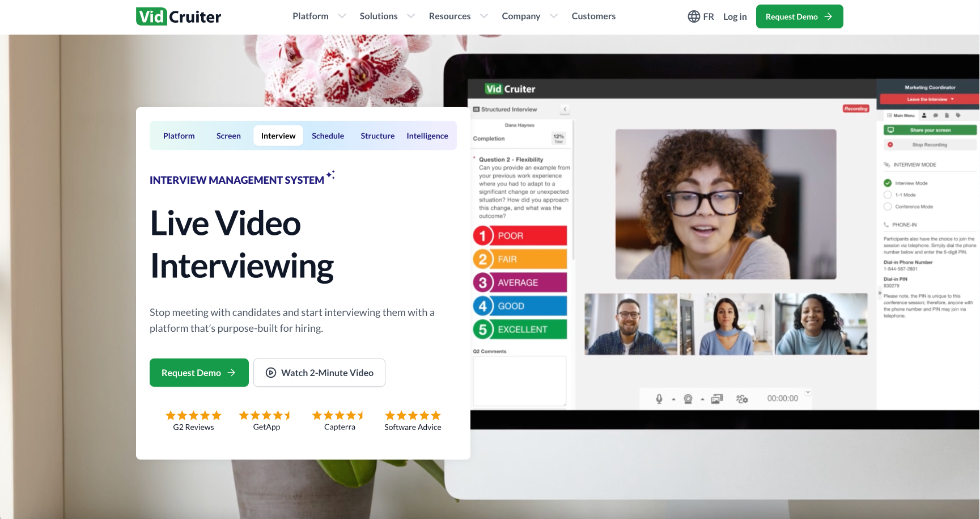Click the Software Advice star rating
The height and width of the screenshot is (519, 980).
[413, 415]
